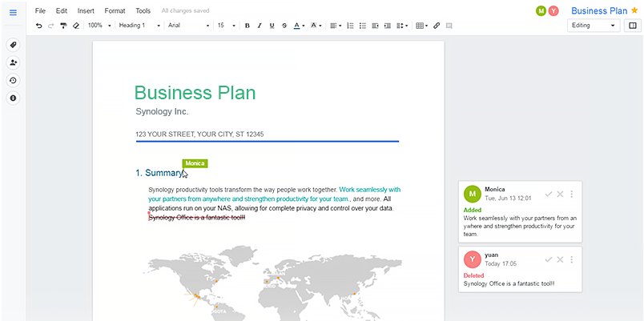Reject yuan's deleted change with X
The width and height of the screenshot is (644, 321).
[560, 259]
